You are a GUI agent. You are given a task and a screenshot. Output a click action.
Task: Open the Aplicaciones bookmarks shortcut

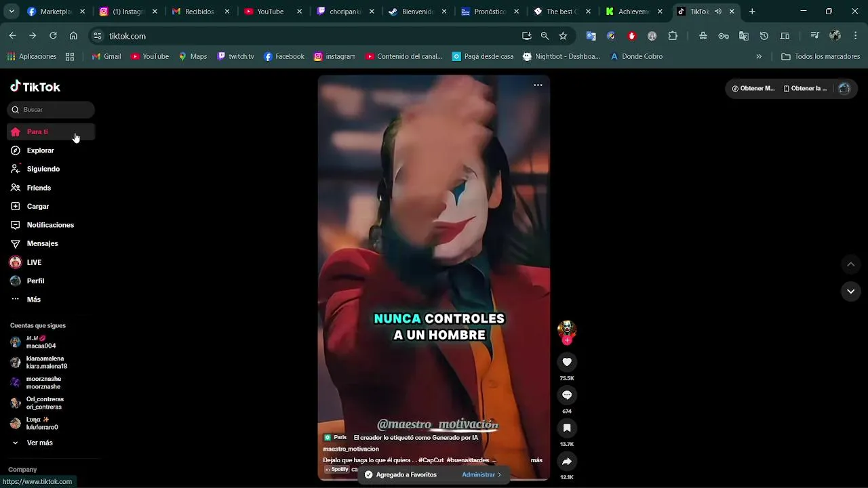pyautogui.click(x=32, y=56)
